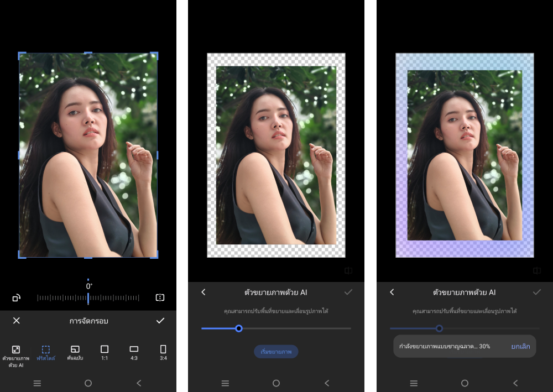Pick the 3:4 aspect ratio icon

163,353
